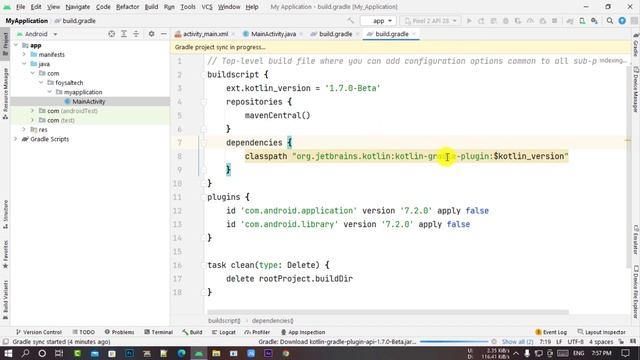Click the blue updates icon at top right

pyautogui.click(x=622, y=20)
